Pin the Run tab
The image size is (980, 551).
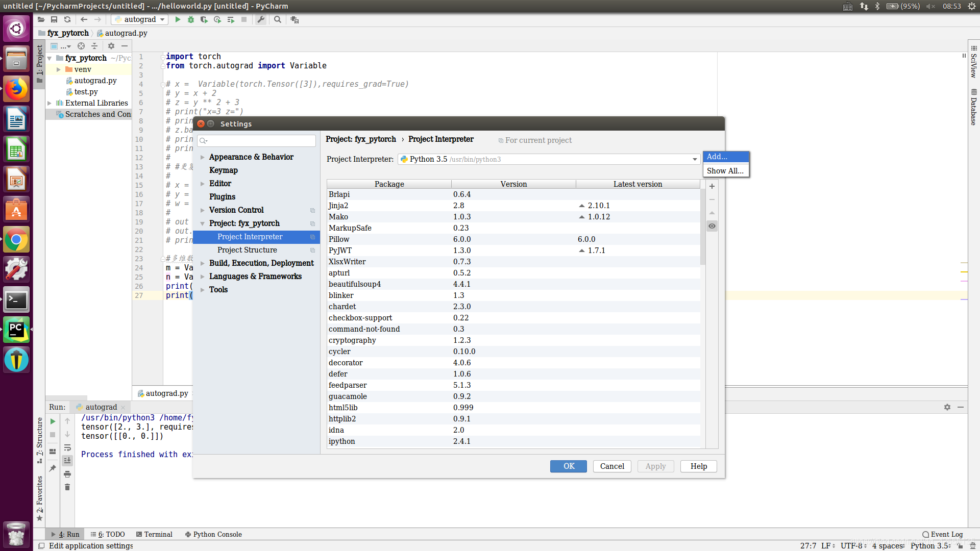(x=53, y=468)
